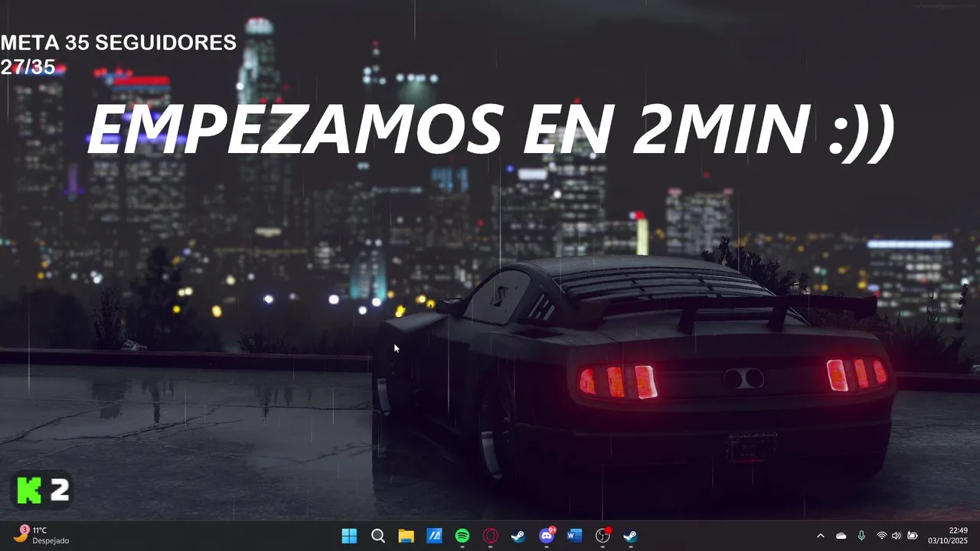Screen dimensions: 980x551
Task: Open File Explorer from the taskbar
Action: coord(406,536)
